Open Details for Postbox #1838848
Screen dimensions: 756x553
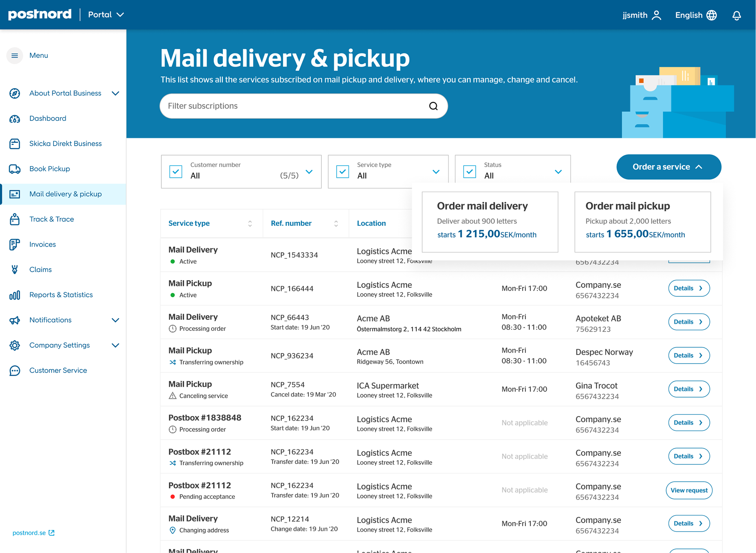[x=689, y=423]
